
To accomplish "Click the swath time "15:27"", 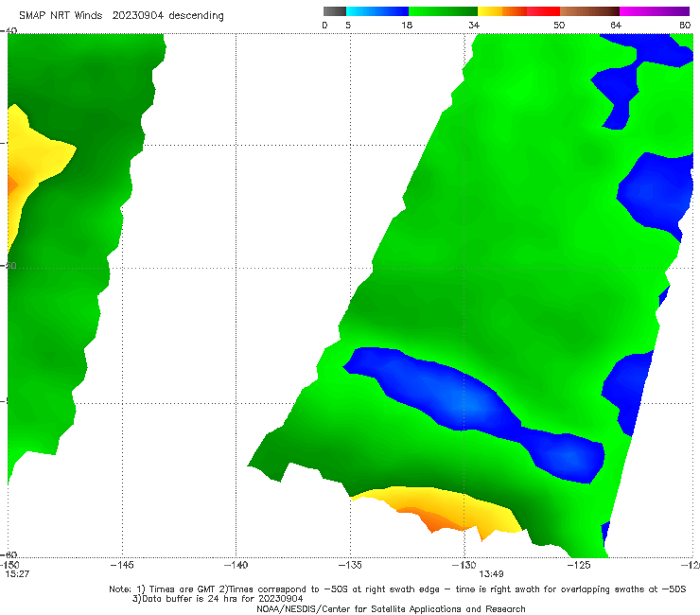I will click(x=17, y=574).
